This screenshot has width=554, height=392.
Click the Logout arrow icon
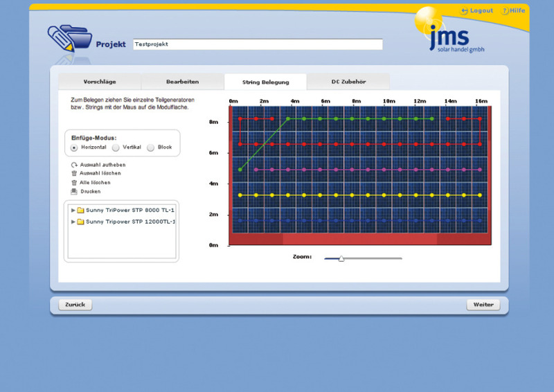[x=464, y=11]
